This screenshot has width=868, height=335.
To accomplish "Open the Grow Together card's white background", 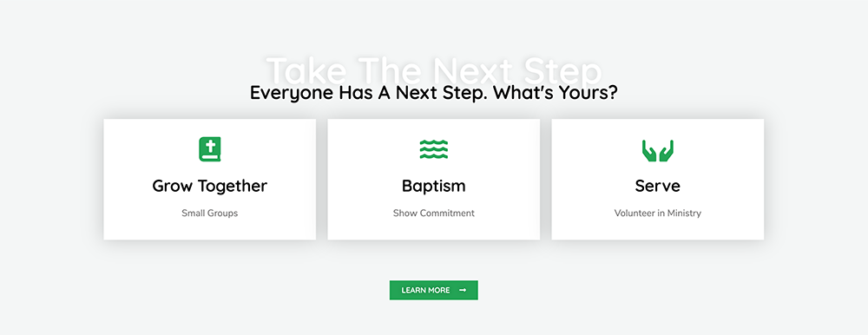I will tap(210, 180).
